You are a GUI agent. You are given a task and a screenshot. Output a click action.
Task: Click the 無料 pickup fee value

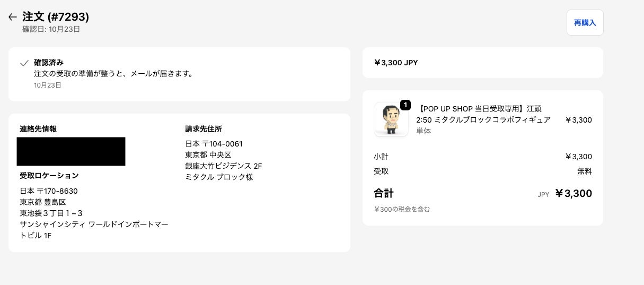584,171
